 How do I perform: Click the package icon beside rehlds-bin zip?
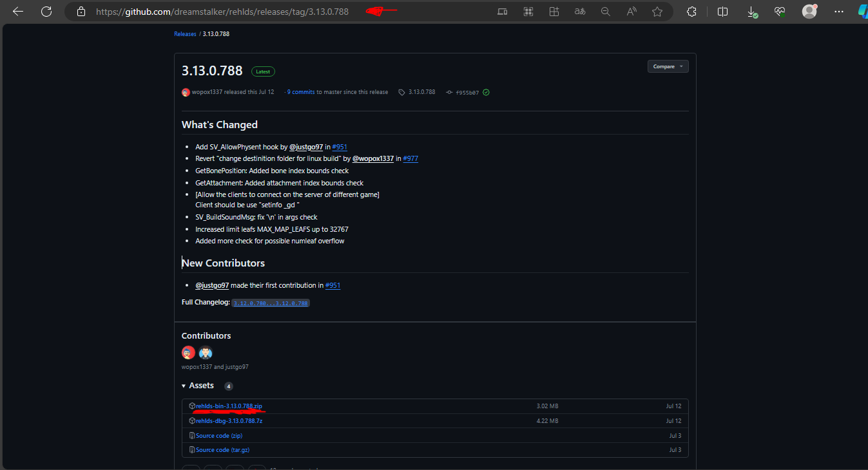pyautogui.click(x=192, y=406)
